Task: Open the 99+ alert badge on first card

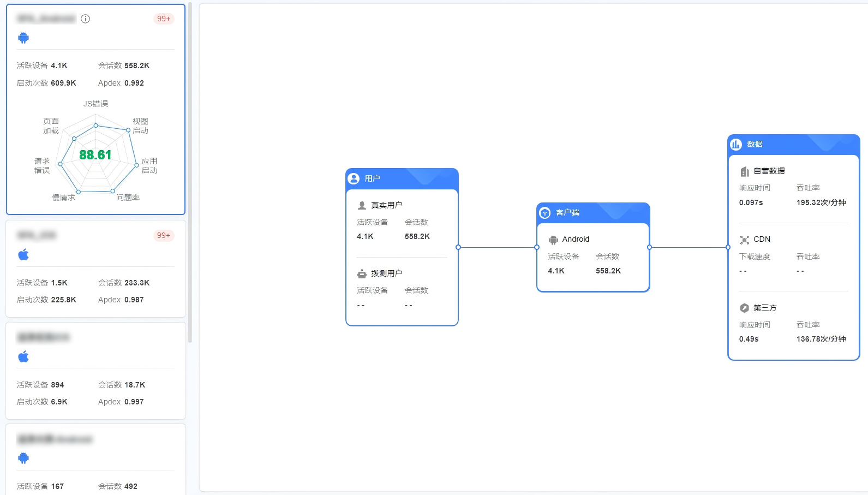Action: (x=164, y=19)
